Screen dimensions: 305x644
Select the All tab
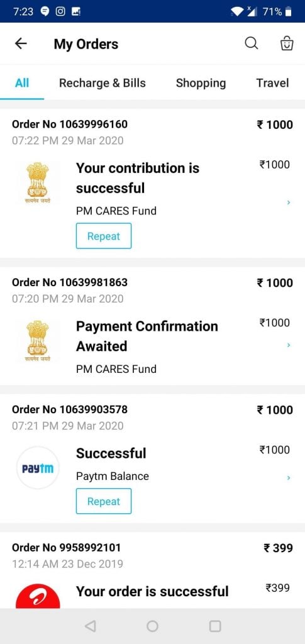pos(22,83)
